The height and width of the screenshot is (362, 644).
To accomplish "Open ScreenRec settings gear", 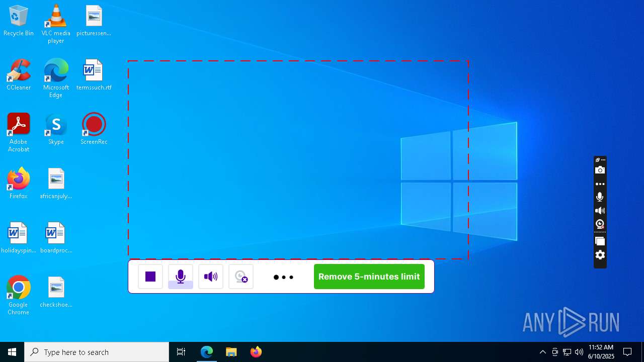I will (x=600, y=255).
